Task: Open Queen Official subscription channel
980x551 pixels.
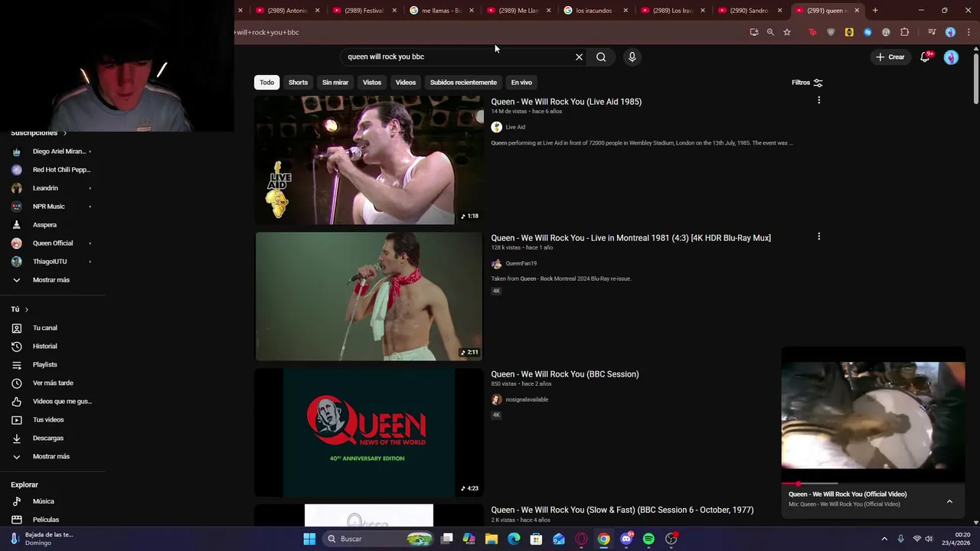Action: pyautogui.click(x=52, y=243)
